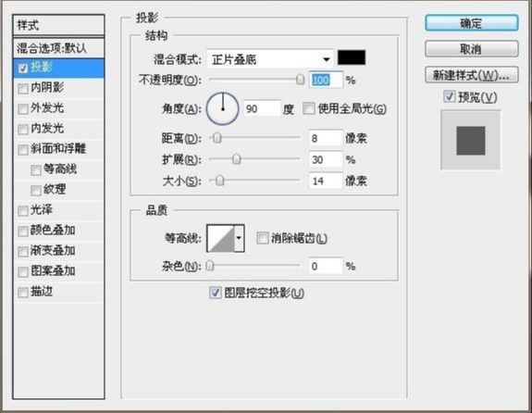Image resolution: width=532 pixels, height=413 pixels.
Task: Enable the 内阴影 checkbox
Action: [23, 89]
